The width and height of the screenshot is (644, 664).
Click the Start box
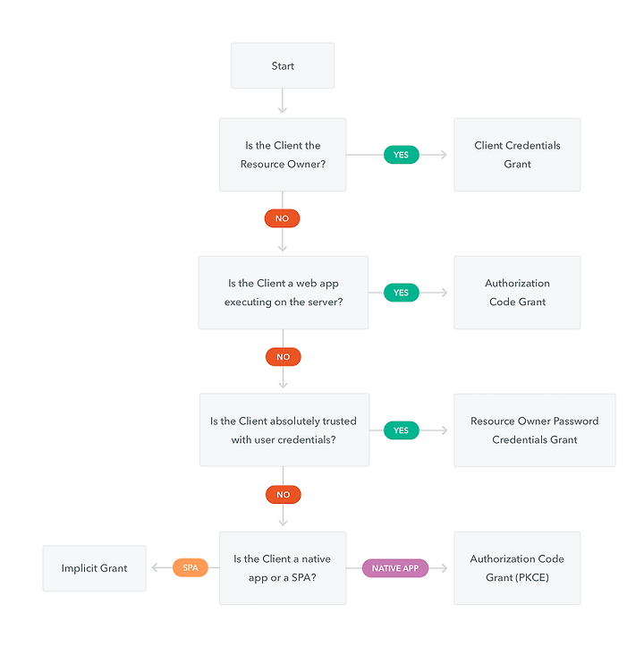[283, 65]
